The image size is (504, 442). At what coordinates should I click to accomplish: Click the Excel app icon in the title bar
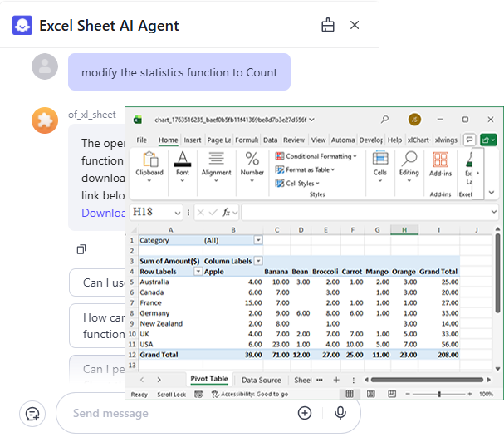pyautogui.click(x=138, y=120)
